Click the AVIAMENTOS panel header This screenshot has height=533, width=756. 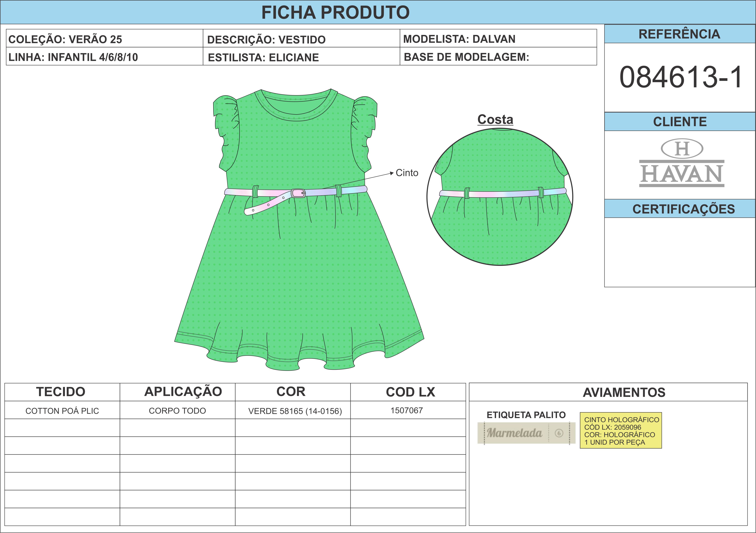point(624,392)
